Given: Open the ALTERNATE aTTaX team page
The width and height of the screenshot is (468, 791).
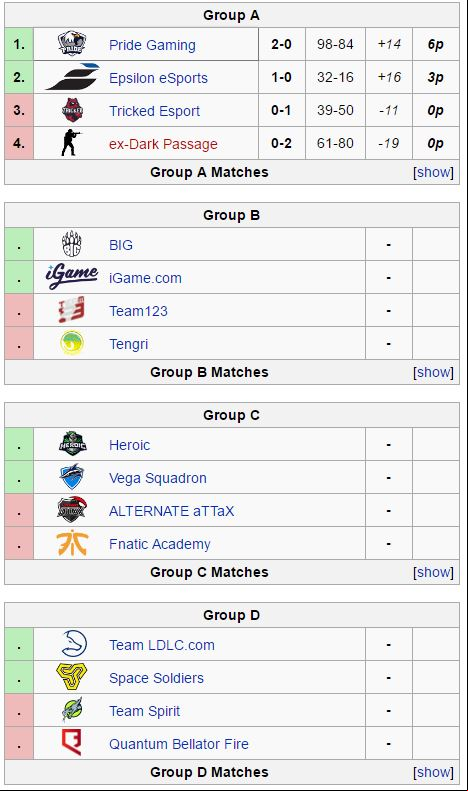Looking at the screenshot, I should [171, 511].
